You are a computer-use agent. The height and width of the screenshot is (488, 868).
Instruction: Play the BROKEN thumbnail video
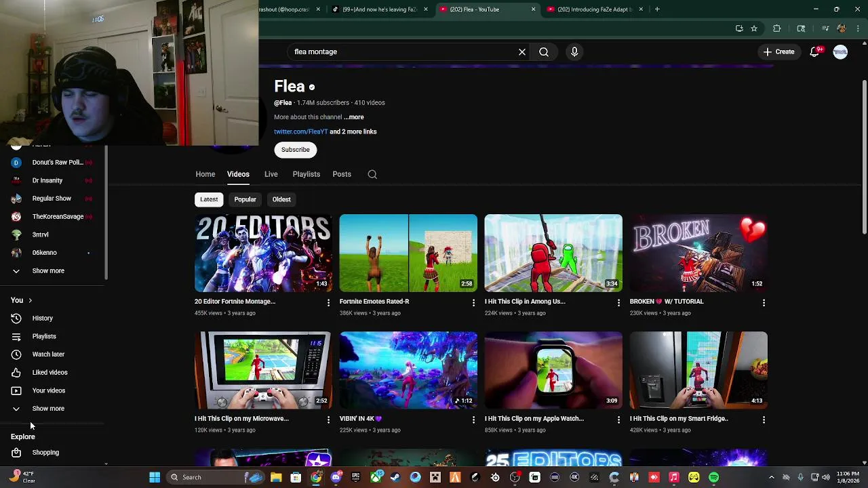pos(698,253)
